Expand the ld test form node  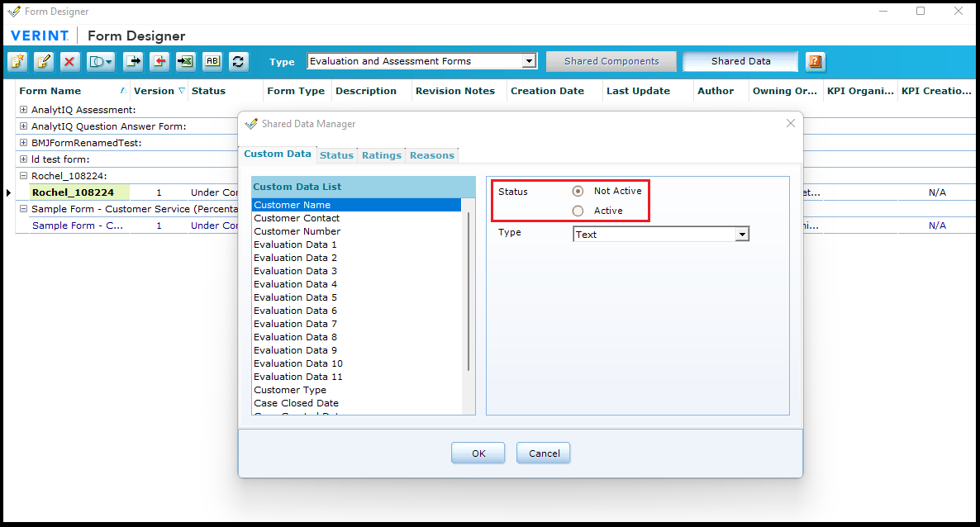click(24, 159)
